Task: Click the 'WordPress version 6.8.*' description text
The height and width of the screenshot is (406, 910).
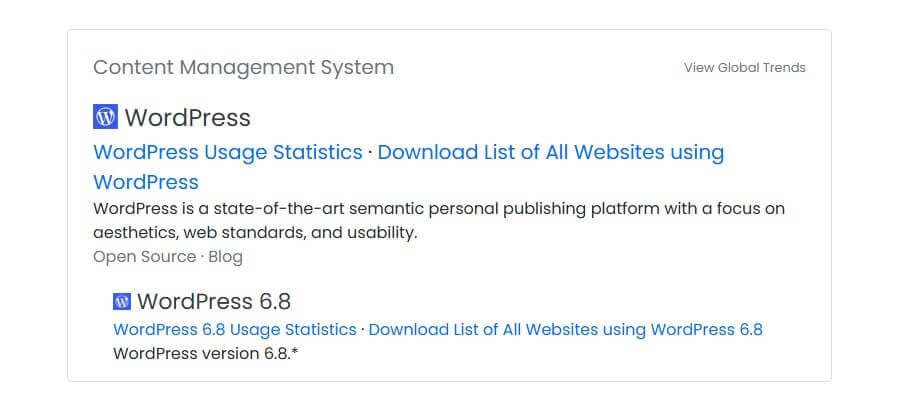Action: click(205, 353)
